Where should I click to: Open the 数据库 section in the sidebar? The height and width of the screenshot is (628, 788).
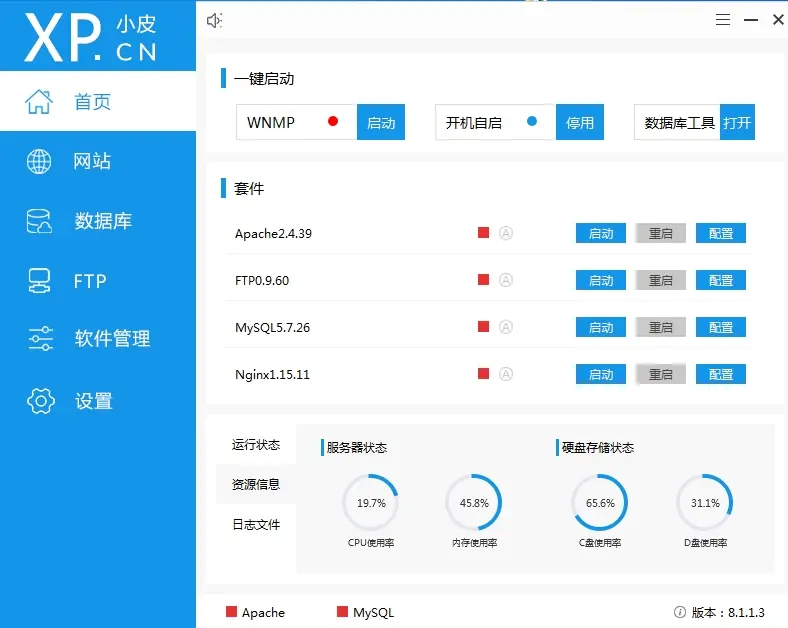click(x=98, y=221)
